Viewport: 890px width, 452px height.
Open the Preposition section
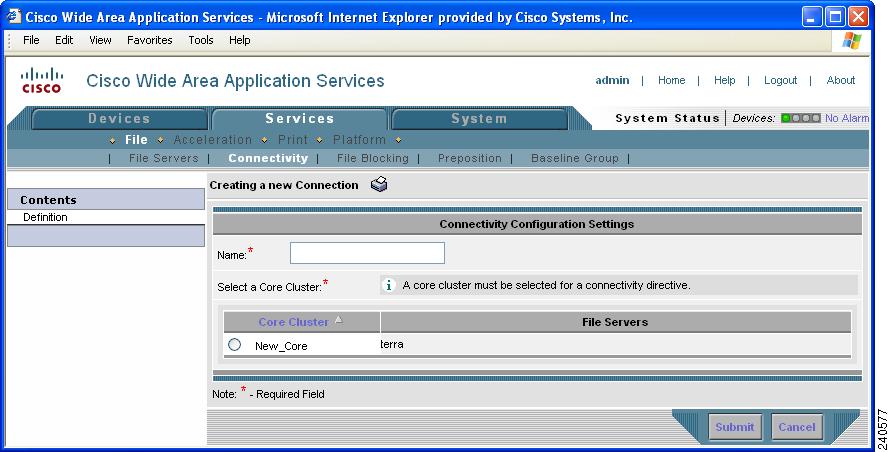click(469, 158)
